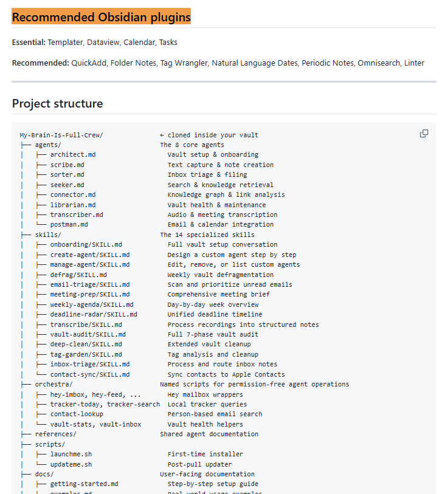Click 'User-facing documentation' description
Screen dimensions: 448x494
[207, 474]
